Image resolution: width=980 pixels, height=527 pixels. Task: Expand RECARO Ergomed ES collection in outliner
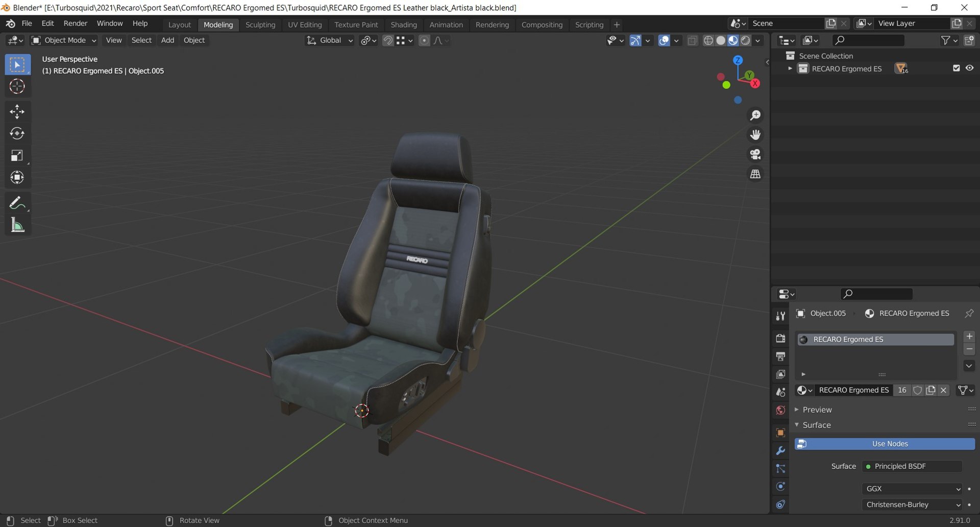pos(790,68)
